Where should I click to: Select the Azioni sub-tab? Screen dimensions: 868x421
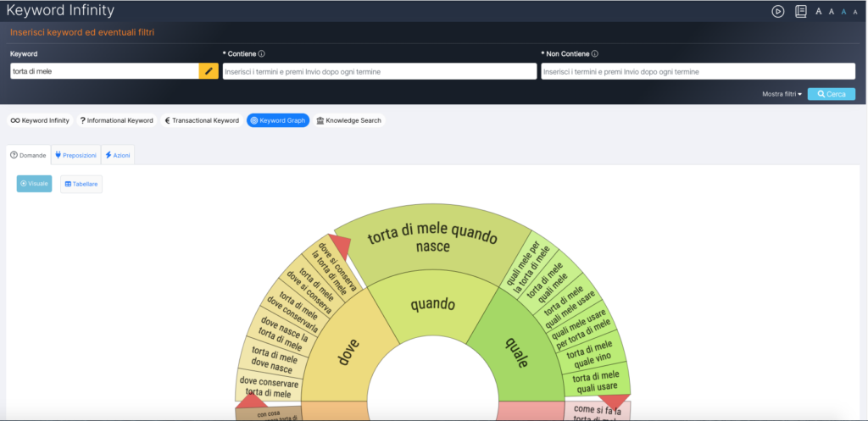(118, 156)
